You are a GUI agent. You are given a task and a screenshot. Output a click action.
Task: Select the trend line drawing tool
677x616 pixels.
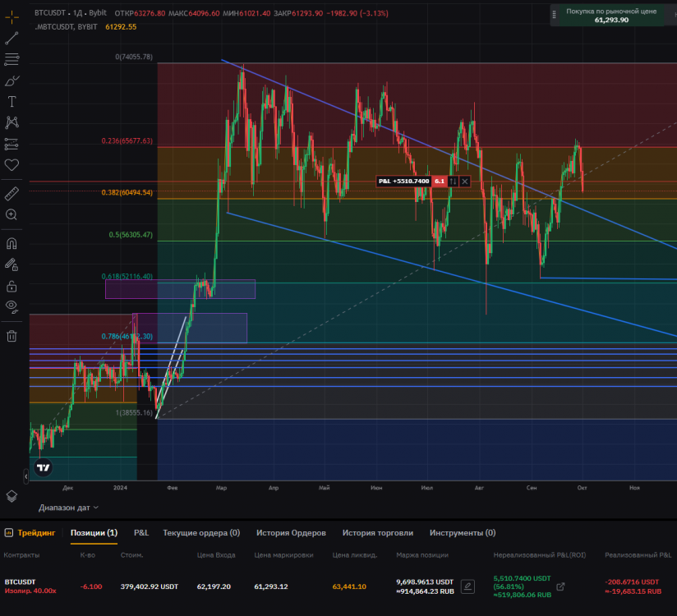click(12, 38)
